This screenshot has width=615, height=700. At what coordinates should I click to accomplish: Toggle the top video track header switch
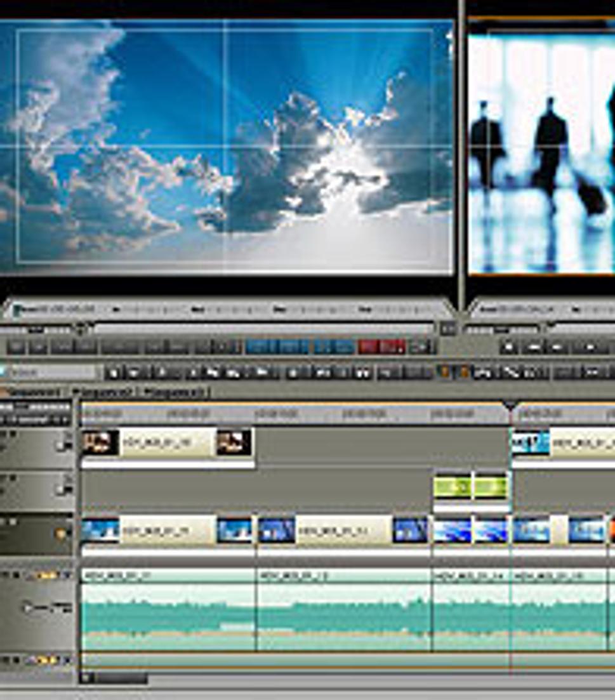64,445
